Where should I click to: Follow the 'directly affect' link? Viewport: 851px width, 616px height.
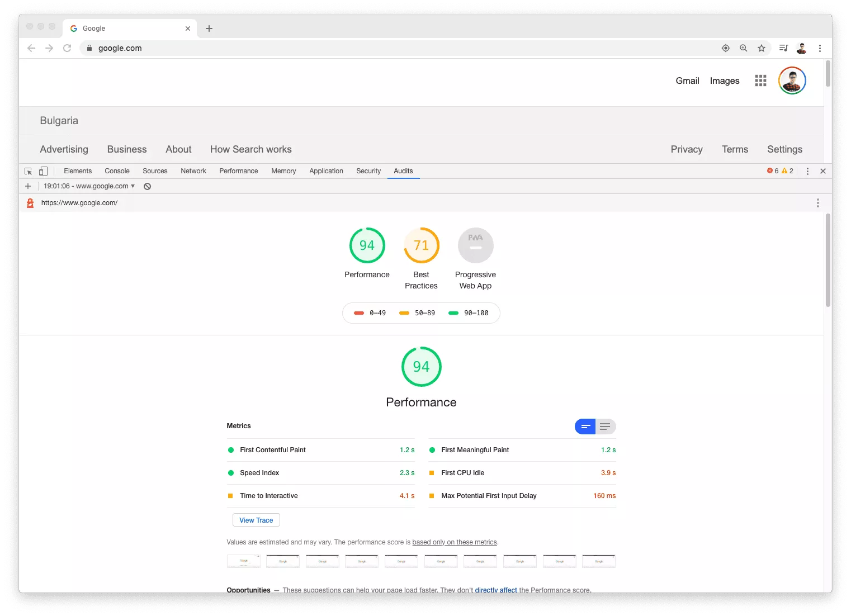[496, 590]
